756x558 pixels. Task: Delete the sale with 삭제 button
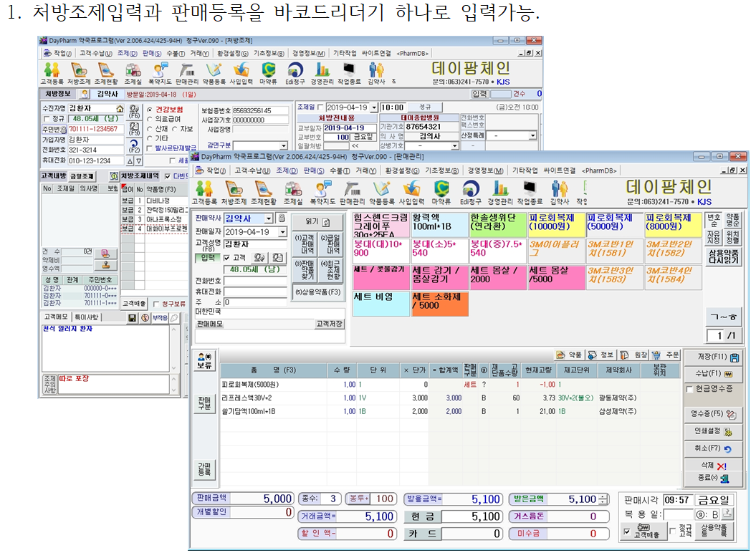pyautogui.click(x=714, y=466)
